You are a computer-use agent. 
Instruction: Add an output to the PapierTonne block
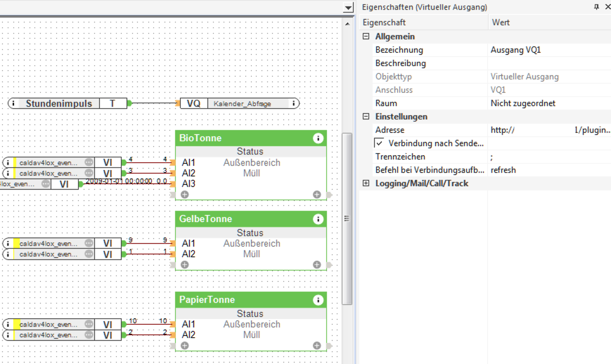click(317, 346)
